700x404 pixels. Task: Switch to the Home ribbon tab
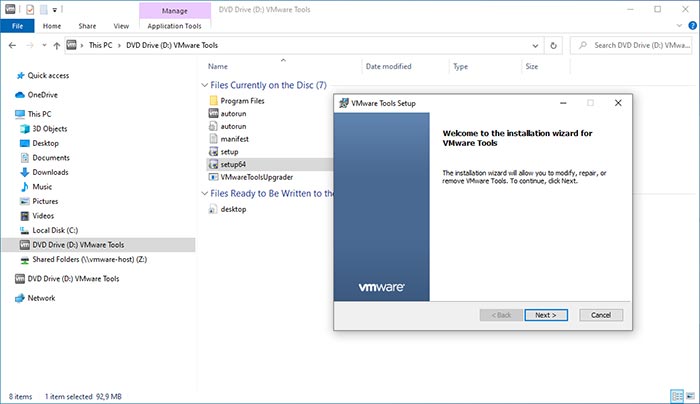pos(52,26)
